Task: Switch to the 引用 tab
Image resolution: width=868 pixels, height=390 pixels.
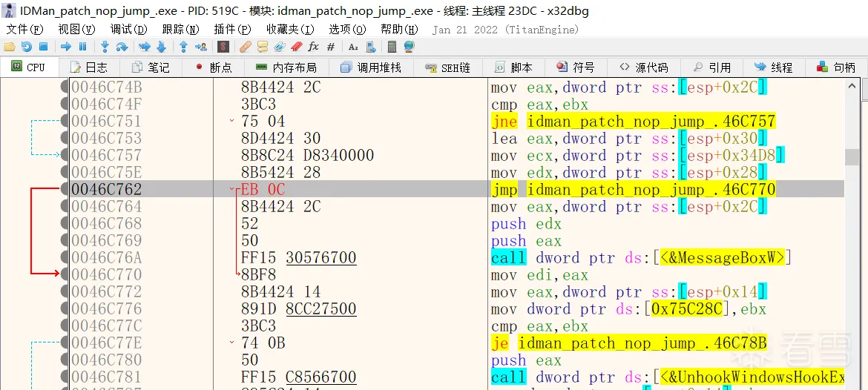Action: pyautogui.click(x=712, y=67)
